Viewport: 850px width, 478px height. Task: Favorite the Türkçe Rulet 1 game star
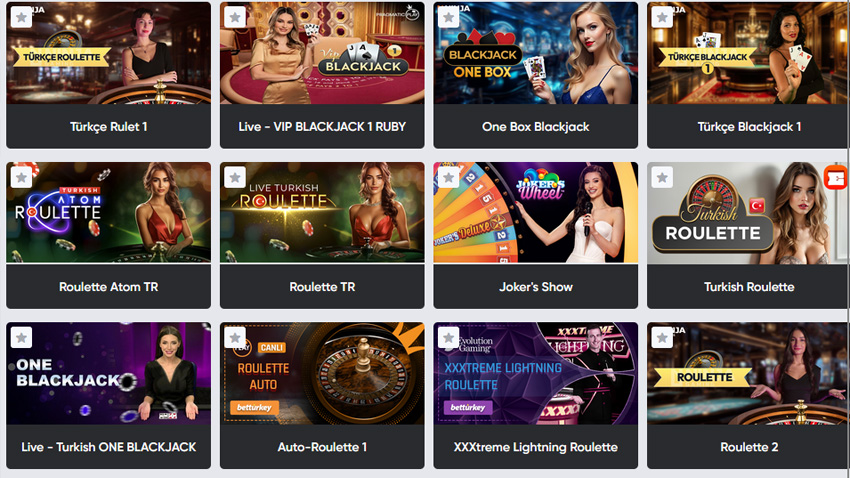point(21,17)
